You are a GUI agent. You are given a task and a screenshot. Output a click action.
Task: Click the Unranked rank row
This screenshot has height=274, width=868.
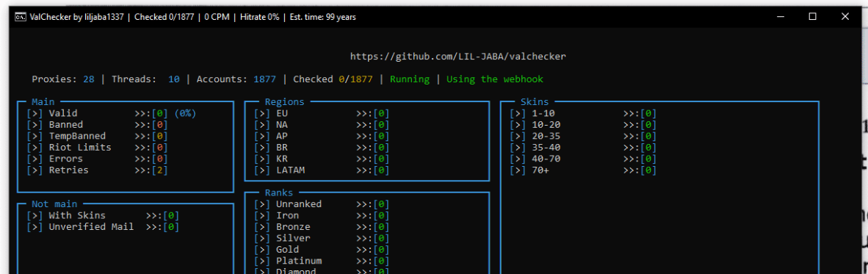(322, 204)
